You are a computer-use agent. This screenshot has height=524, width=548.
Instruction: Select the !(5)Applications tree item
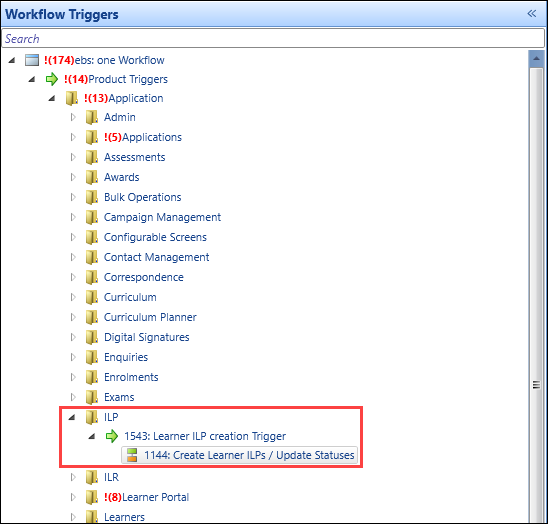(143, 137)
